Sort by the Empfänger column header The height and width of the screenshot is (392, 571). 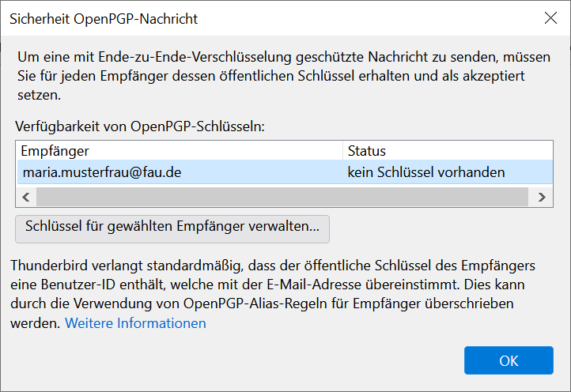(x=178, y=150)
